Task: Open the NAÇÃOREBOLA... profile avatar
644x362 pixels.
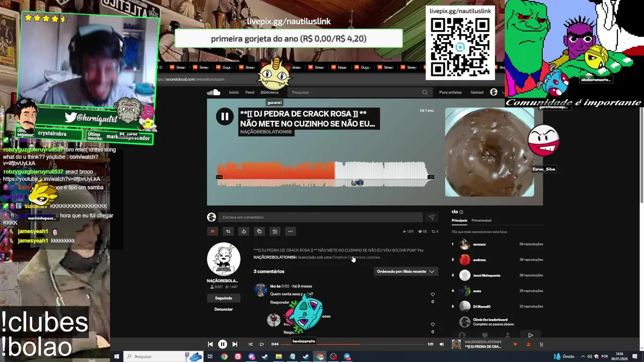Action: tap(223, 259)
